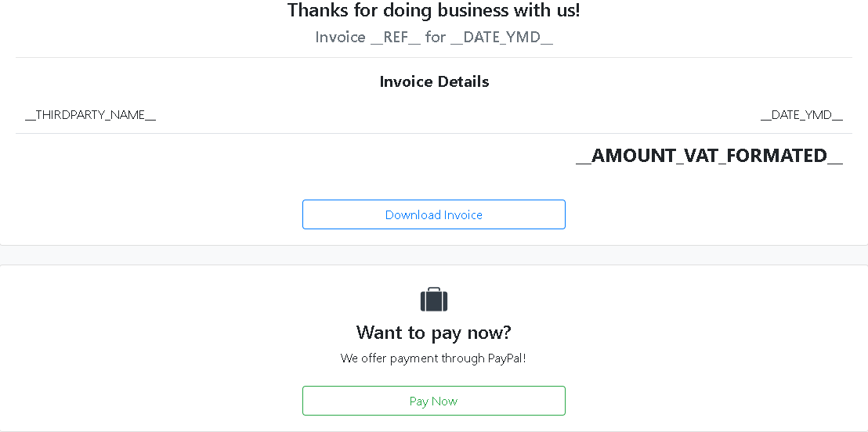868x432 pixels.
Task: Click the __DATE_YMD__ placeholder in the subtitle
Action: tap(501, 37)
